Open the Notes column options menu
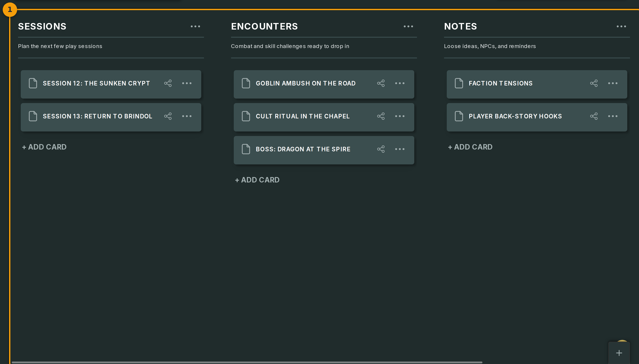 [621, 27]
